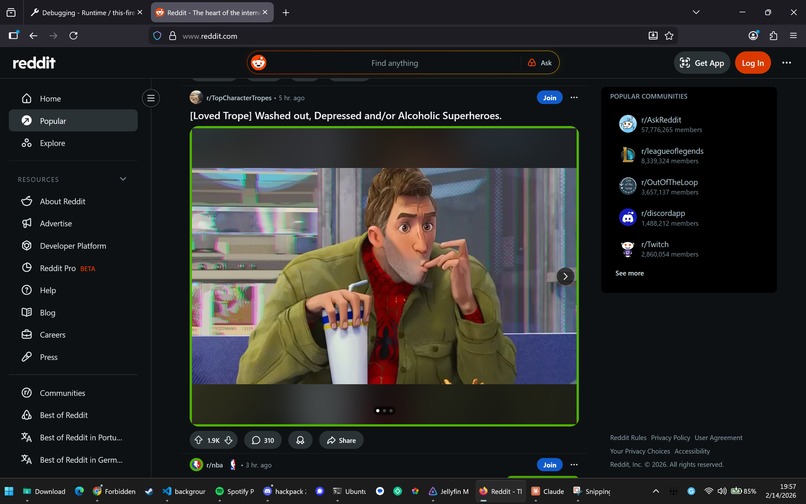Click See more popular communities
The image size is (806, 504).
pos(629,273)
